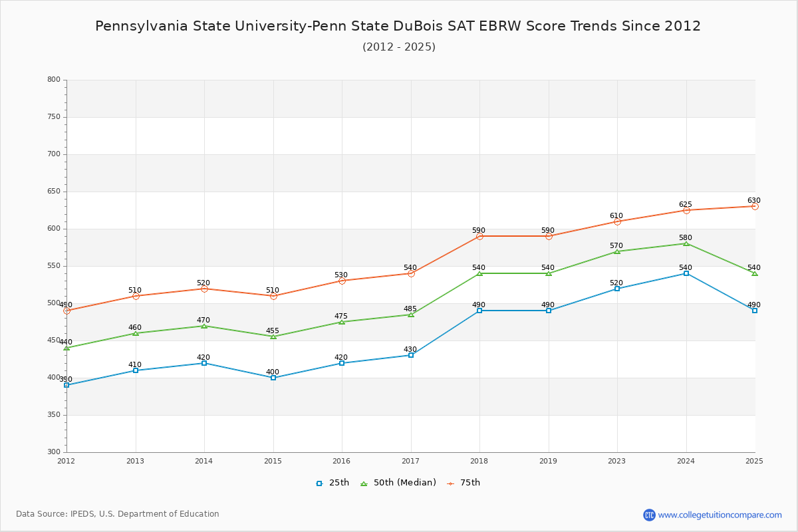Click the 2013 75th percentile point at 510
Image resolution: width=798 pixels, height=532 pixels.
[x=136, y=296]
